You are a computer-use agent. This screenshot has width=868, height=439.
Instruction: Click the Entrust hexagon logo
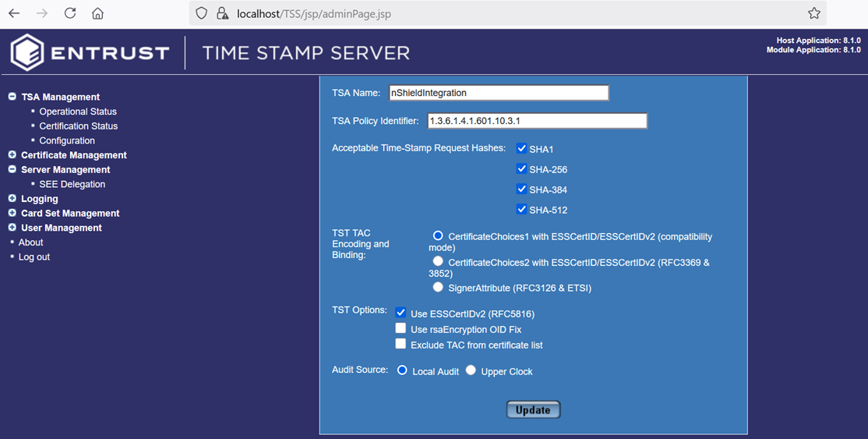pos(27,53)
